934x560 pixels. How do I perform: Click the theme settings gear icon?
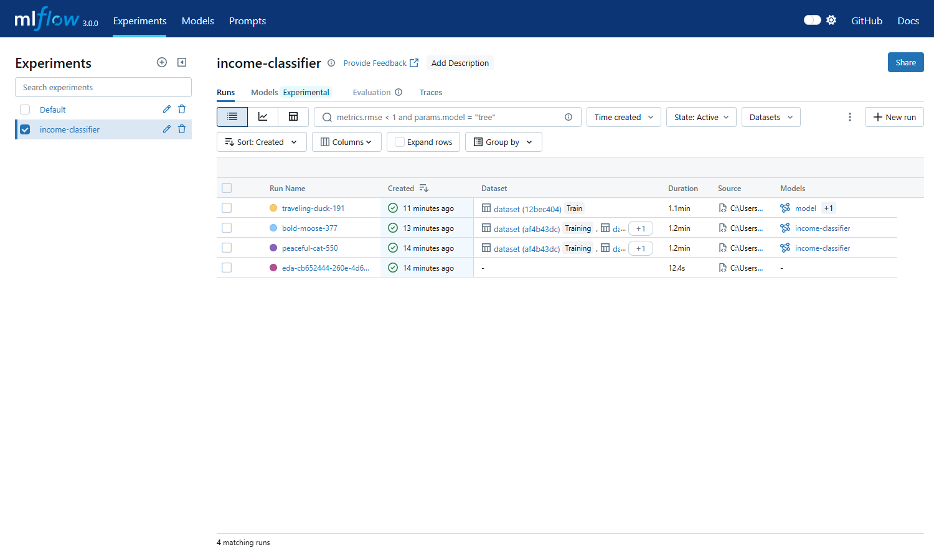coord(831,21)
